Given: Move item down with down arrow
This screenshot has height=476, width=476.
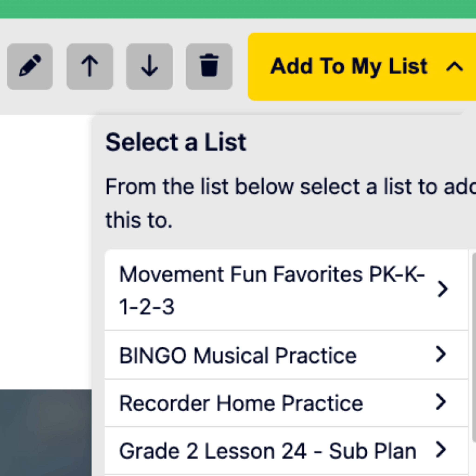Looking at the screenshot, I should (x=149, y=66).
